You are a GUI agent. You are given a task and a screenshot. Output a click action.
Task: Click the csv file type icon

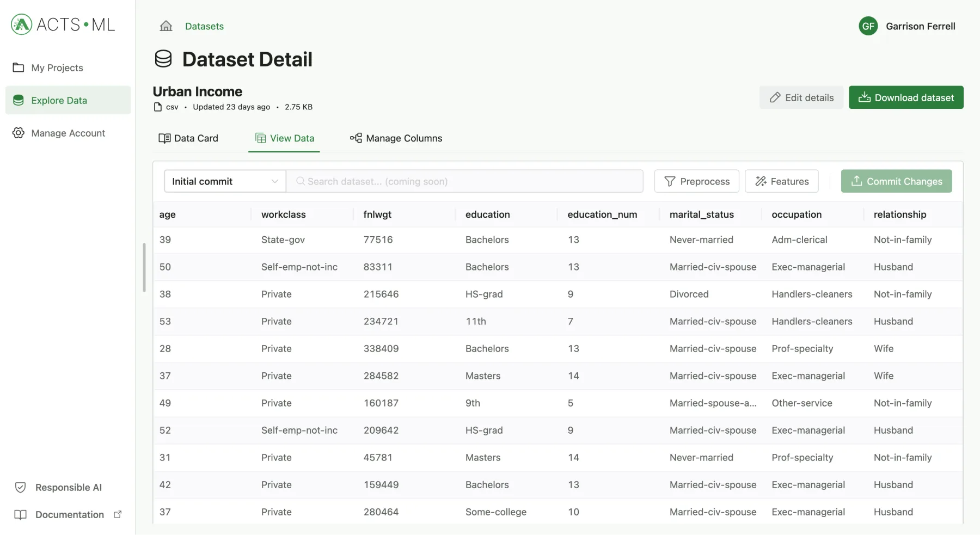click(158, 107)
